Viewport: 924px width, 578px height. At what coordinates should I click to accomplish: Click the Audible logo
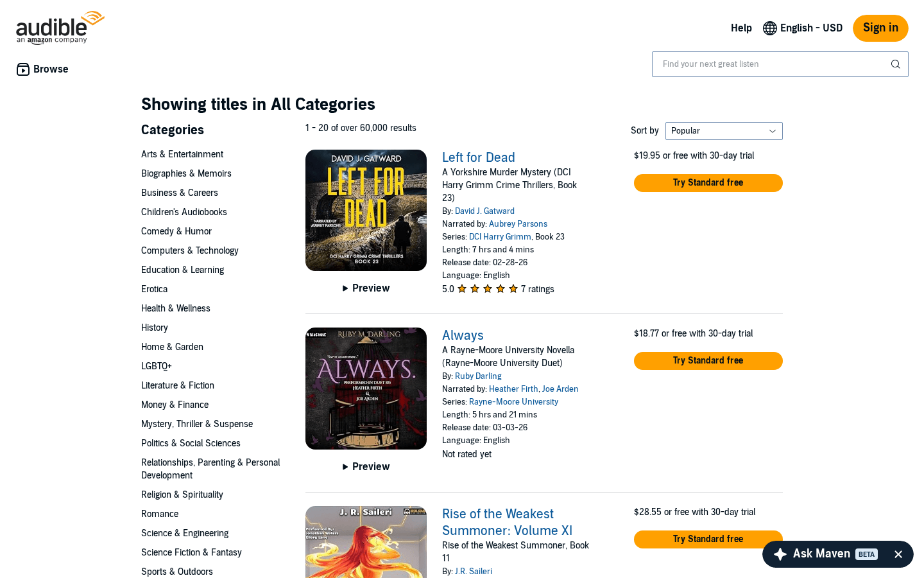(60, 28)
